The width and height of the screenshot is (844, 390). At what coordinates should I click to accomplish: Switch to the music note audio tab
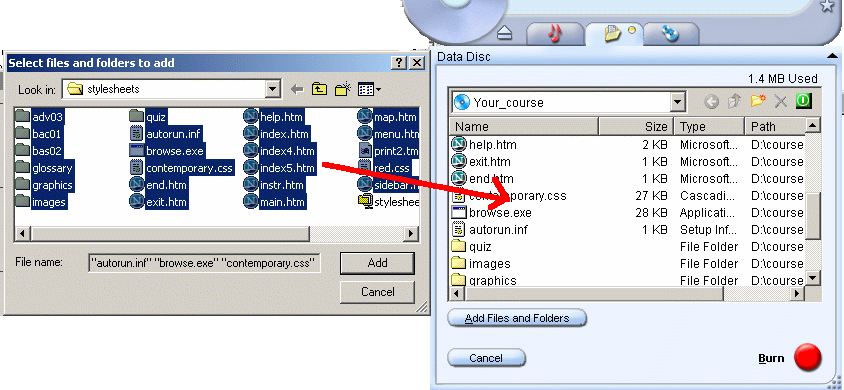554,33
